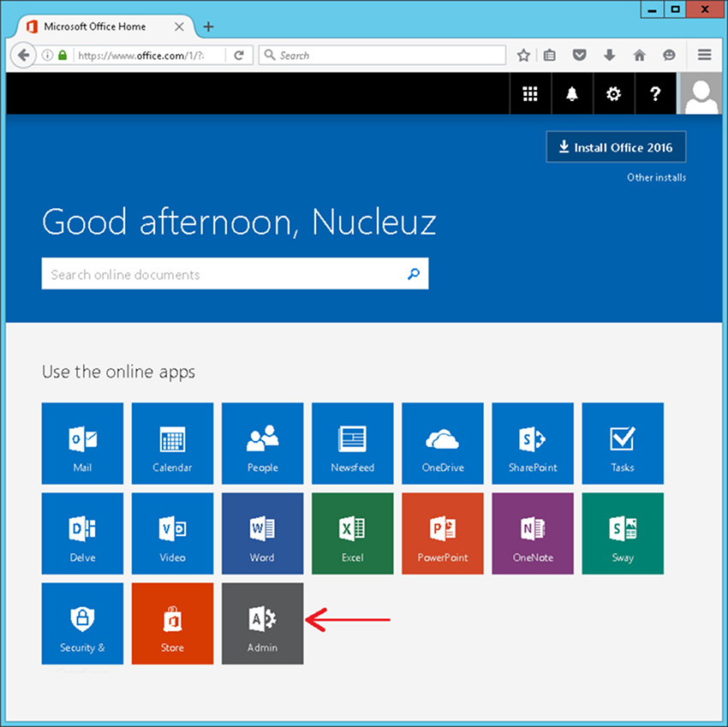Open the Admin center tile
Image resolution: width=728 pixels, height=727 pixels.
[262, 623]
